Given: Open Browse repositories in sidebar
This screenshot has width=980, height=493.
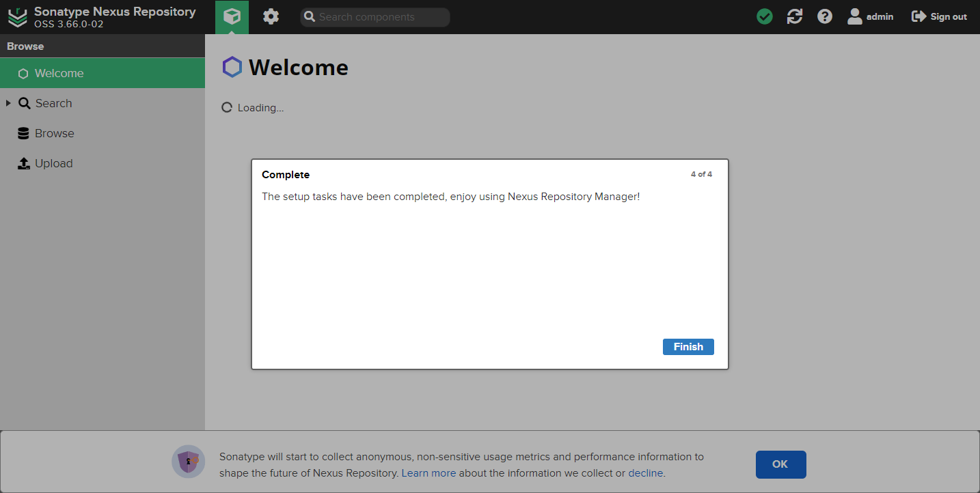Looking at the screenshot, I should 54,133.
